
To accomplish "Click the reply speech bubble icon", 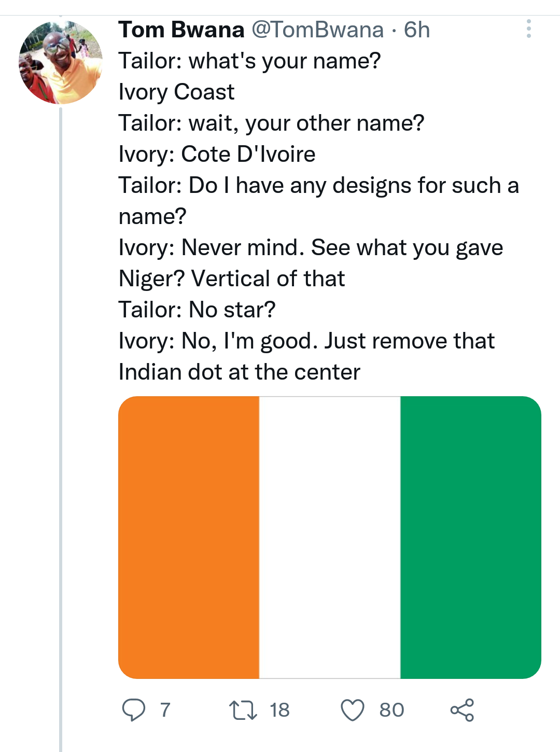I will tap(134, 709).
